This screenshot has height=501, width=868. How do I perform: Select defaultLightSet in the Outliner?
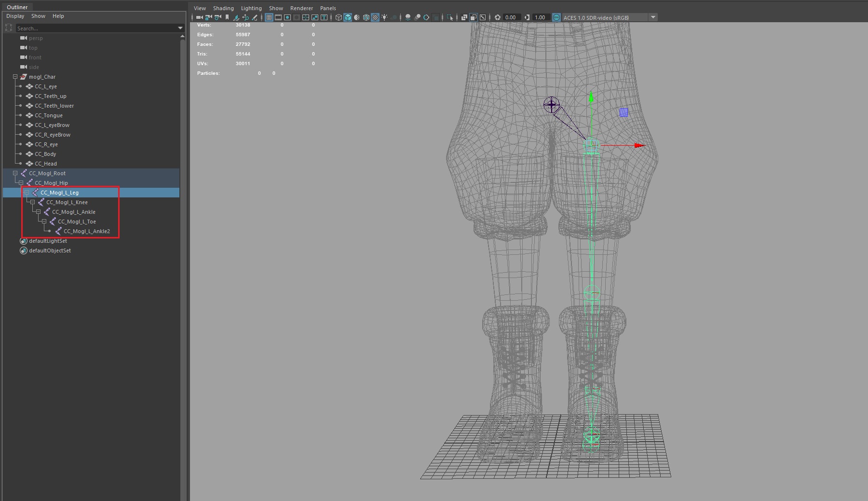[x=48, y=241]
